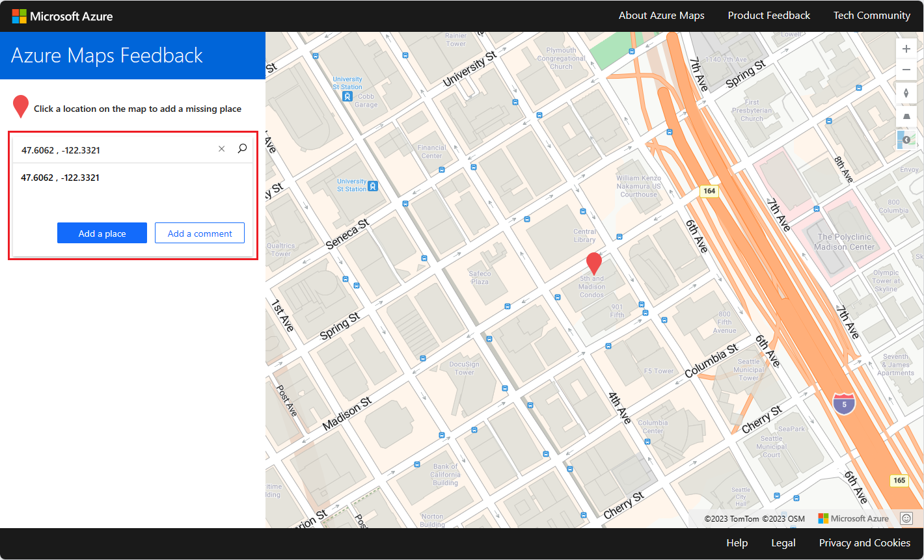This screenshot has width=924, height=560.
Task: Open About Azure Maps
Action: pos(661,16)
